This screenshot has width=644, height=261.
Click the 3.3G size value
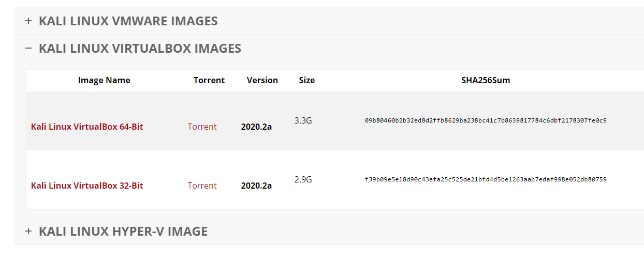(303, 120)
